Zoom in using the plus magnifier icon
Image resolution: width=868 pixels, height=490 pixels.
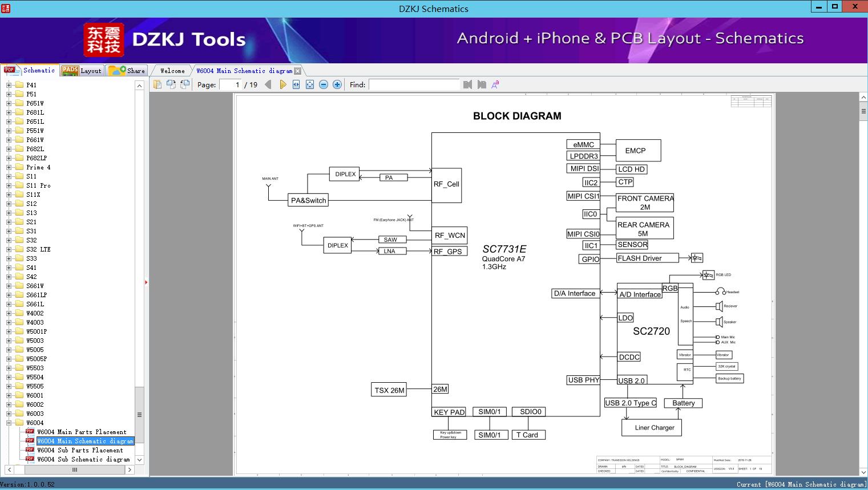point(337,84)
